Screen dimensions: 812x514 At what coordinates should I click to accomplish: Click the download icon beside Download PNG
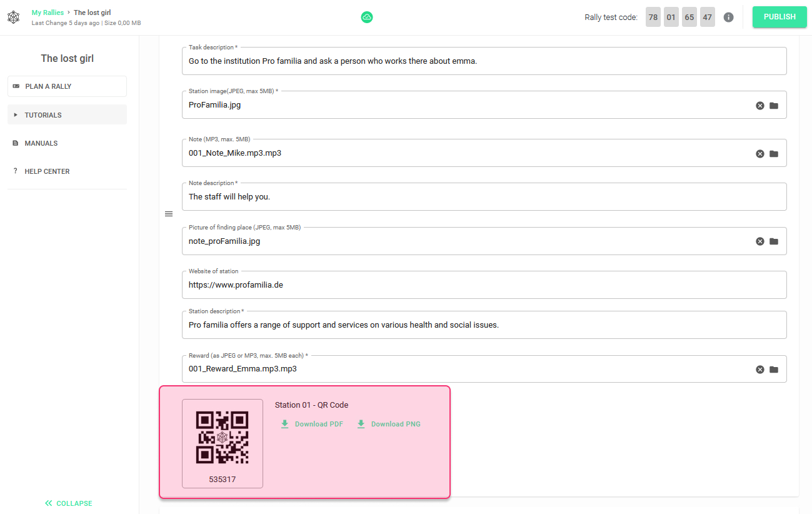361,424
